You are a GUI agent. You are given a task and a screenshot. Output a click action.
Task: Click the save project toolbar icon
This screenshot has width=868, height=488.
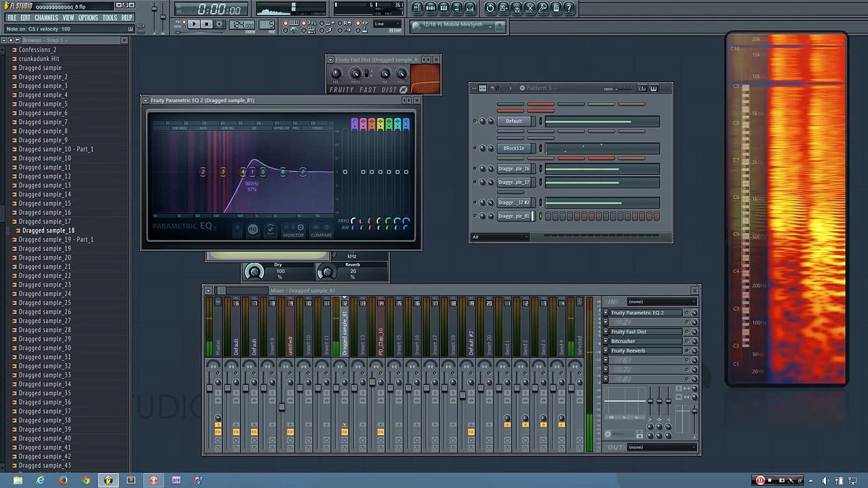click(x=504, y=8)
